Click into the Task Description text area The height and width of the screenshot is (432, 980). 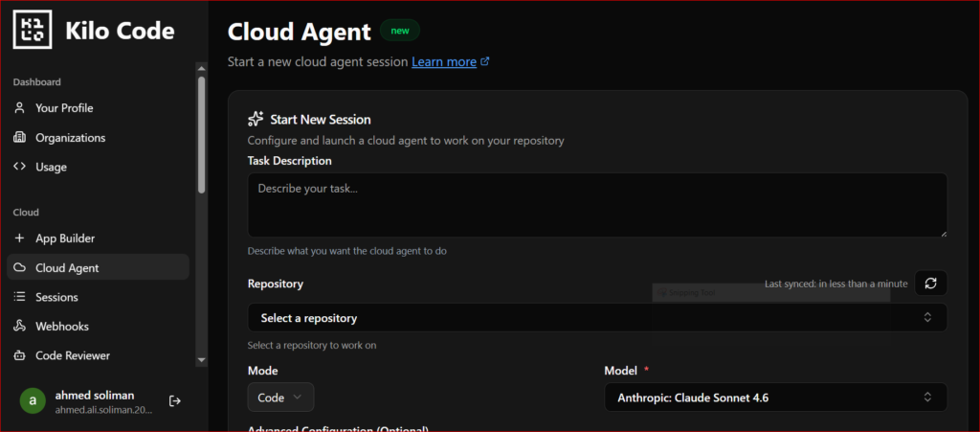(597, 205)
